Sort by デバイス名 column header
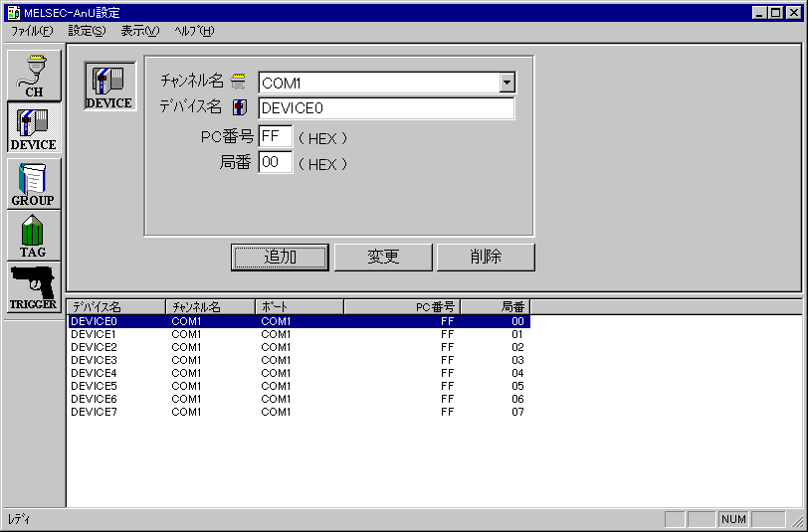 pyautogui.click(x=116, y=307)
